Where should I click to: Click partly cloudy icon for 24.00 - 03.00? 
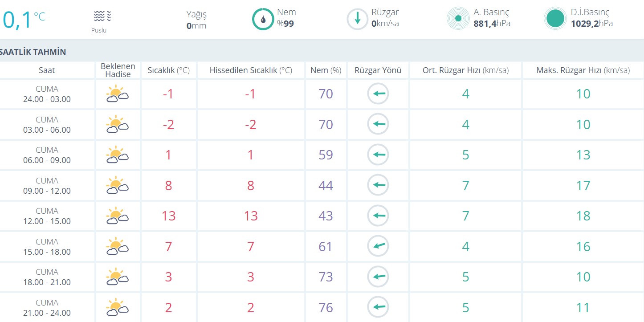(x=118, y=94)
